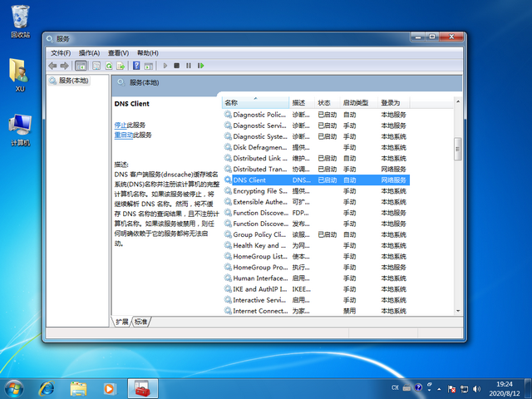Open the 回收站 desktop icon

click(x=20, y=21)
